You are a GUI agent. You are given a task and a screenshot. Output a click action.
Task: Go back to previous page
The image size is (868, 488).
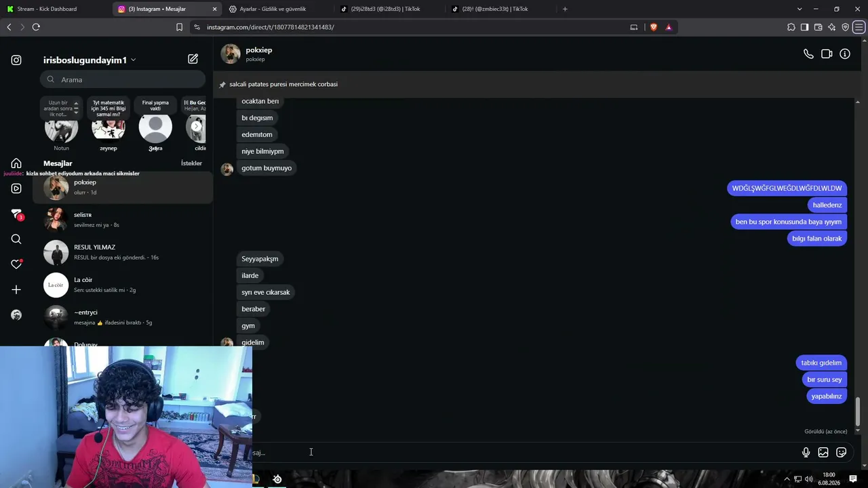pos(9,27)
